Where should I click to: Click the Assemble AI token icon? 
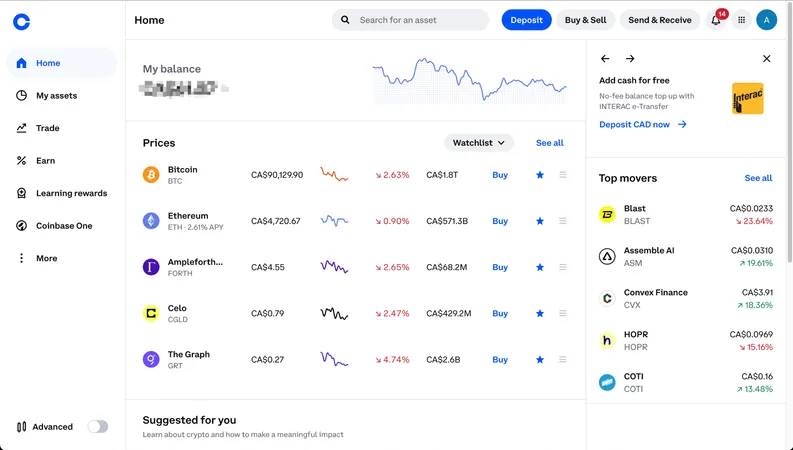coord(607,257)
